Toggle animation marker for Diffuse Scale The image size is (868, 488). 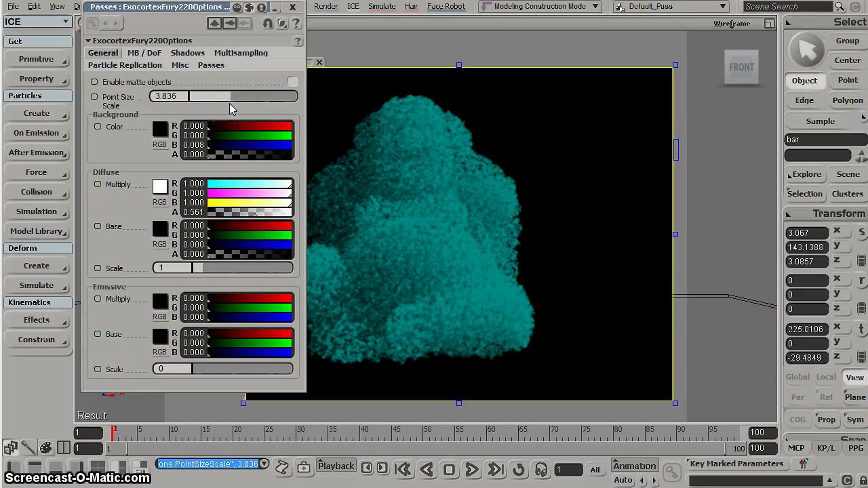pyautogui.click(x=98, y=268)
